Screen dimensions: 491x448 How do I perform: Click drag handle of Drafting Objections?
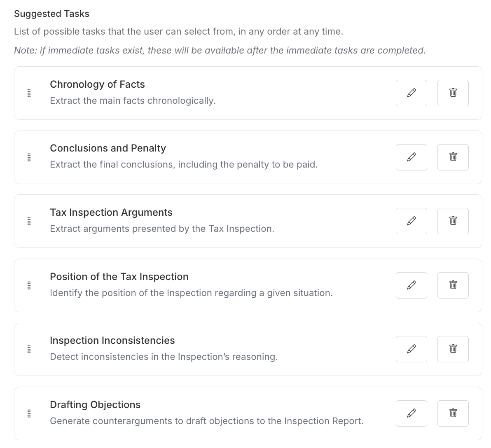(x=29, y=413)
